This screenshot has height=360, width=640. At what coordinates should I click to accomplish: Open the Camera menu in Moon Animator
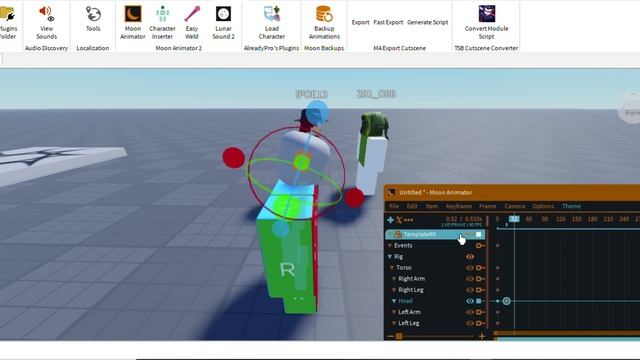point(515,206)
